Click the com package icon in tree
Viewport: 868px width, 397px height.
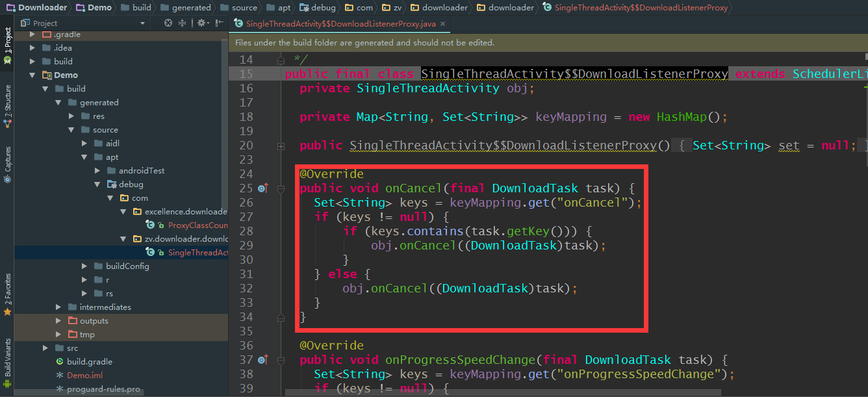click(x=124, y=198)
